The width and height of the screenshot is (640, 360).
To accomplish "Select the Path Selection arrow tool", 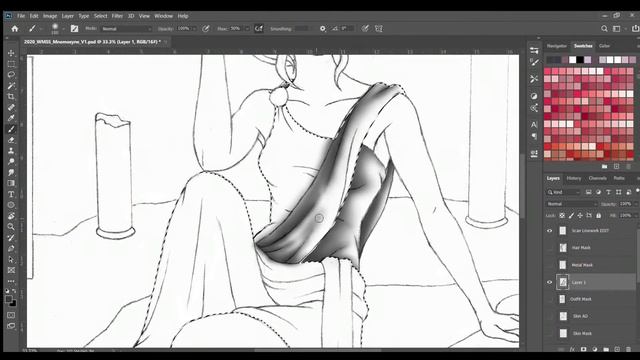I will tap(11, 259).
